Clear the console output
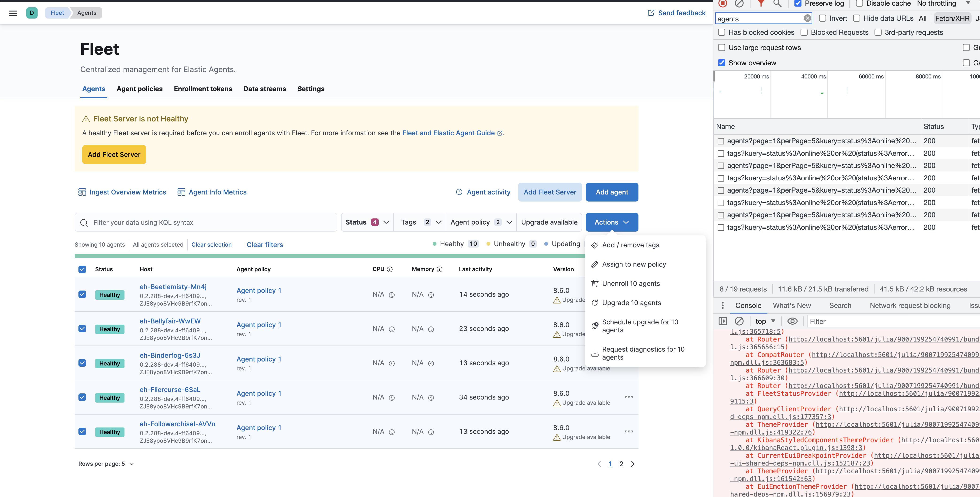This screenshot has height=497, width=980. (739, 321)
